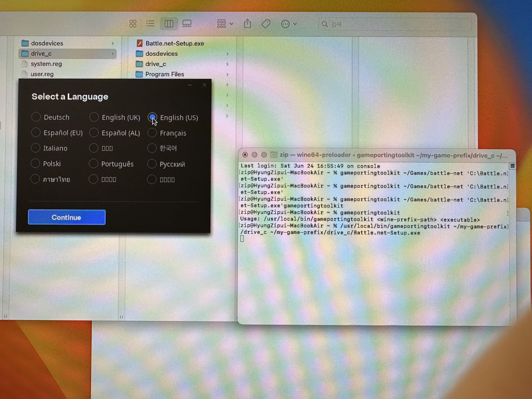Screen dimensions: 532x399
Task: Select the ภาษาไทย language option
Action: click(50, 179)
